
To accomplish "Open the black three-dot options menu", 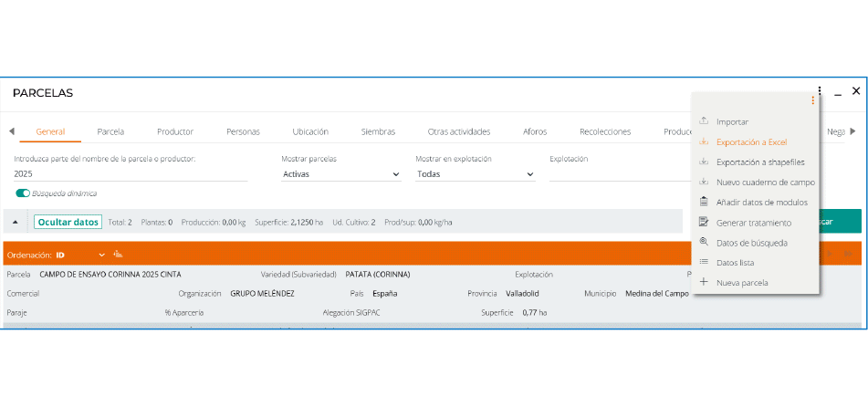I will coord(820,90).
